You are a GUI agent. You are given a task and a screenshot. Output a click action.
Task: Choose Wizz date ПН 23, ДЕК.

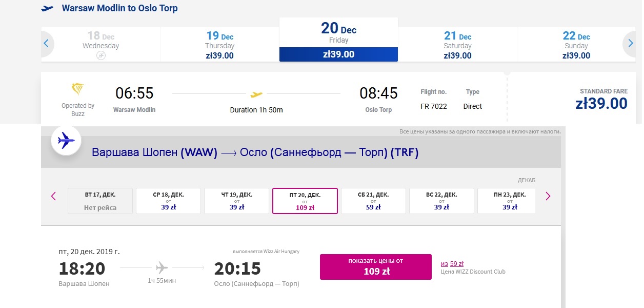507,201
